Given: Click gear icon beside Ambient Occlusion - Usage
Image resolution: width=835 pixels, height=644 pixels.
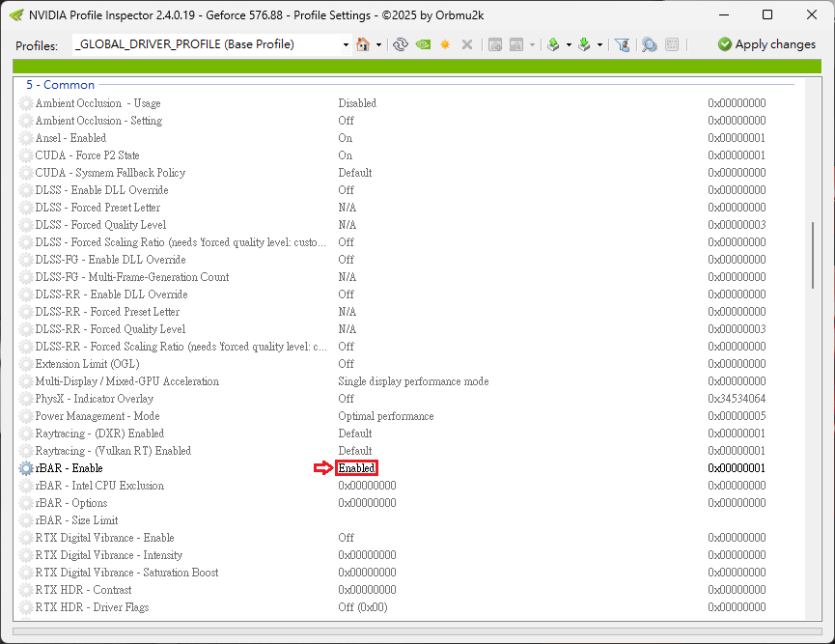Looking at the screenshot, I should 26,103.
